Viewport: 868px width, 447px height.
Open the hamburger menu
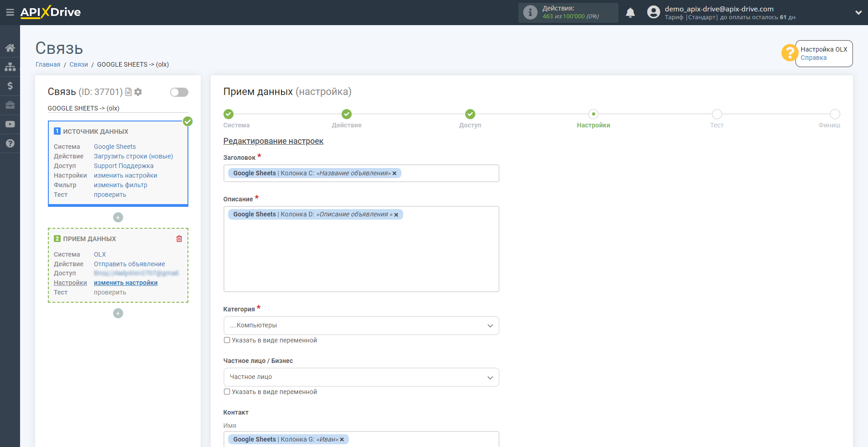tap(10, 12)
